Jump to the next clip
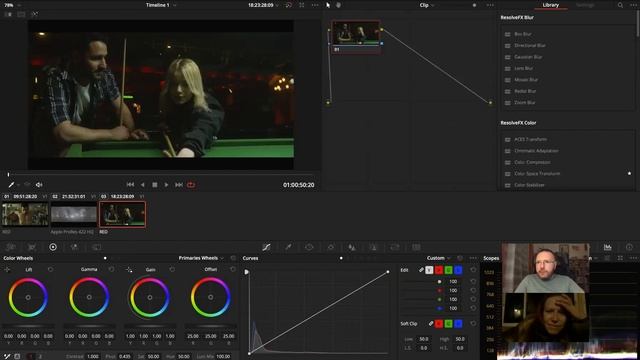The width and height of the screenshot is (640, 360). coord(179,185)
